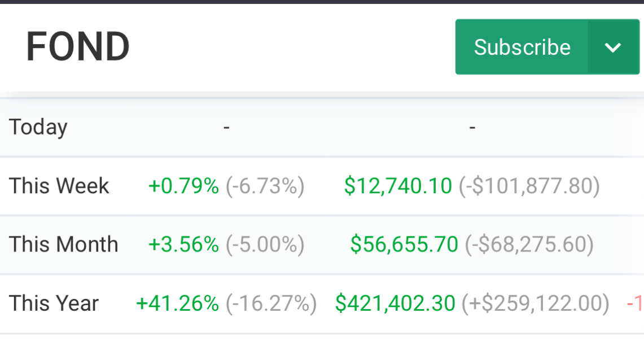Open the dropdown arrow beside Subscribe

click(613, 47)
